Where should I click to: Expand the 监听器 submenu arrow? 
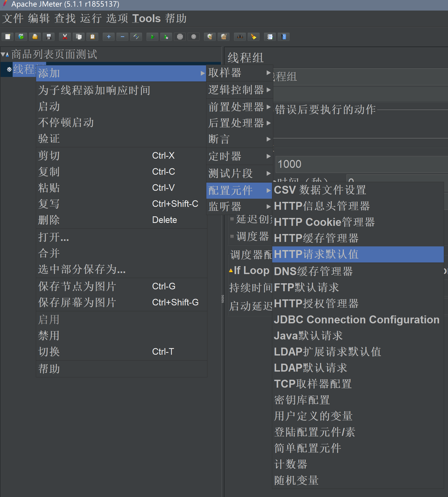(269, 206)
